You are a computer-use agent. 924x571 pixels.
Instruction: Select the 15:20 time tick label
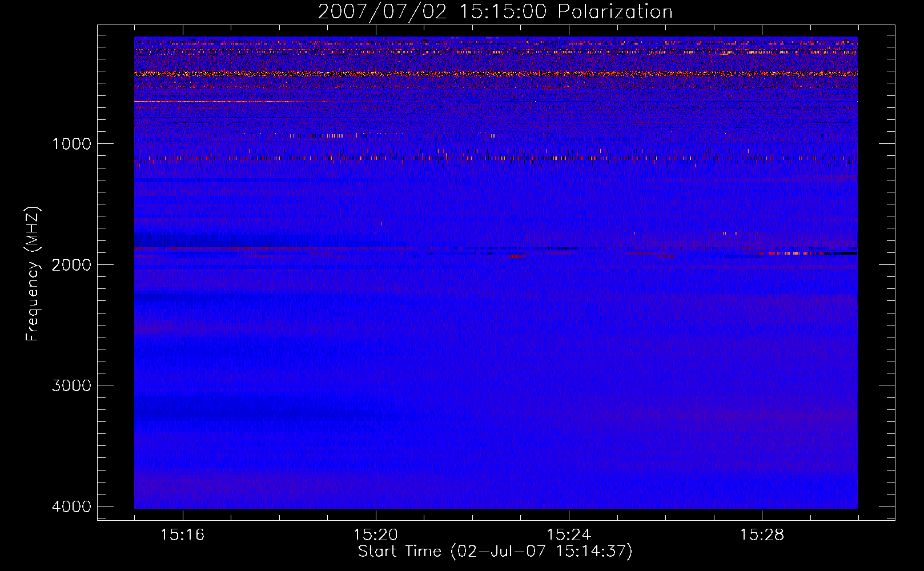point(375,535)
